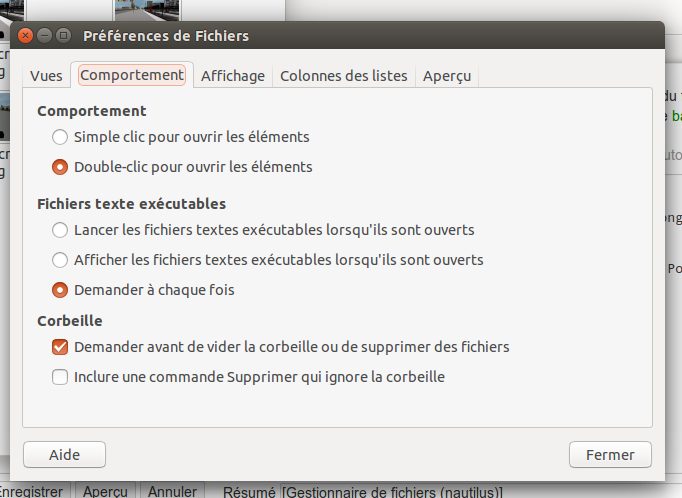Go to Colonnes des listes tab
This screenshot has width=682, height=498.
(x=344, y=76)
